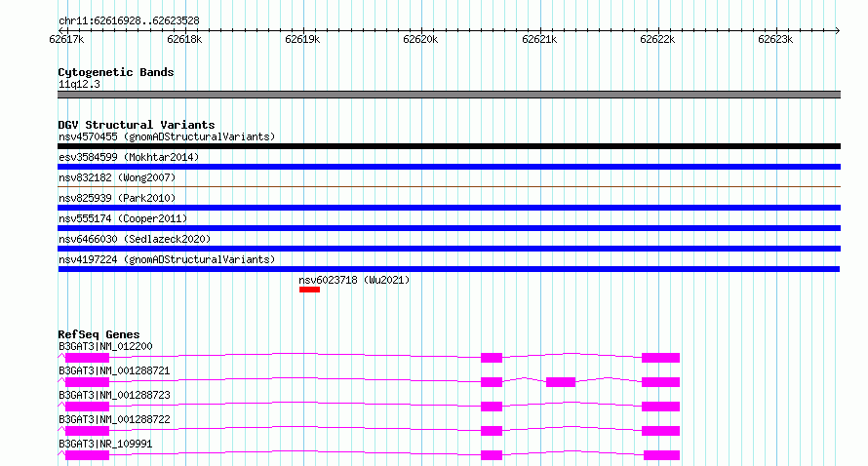Viewport: 868px width, 466px height.
Task: Open the nsv6023718 (Wu2021) label
Action: [x=354, y=280]
